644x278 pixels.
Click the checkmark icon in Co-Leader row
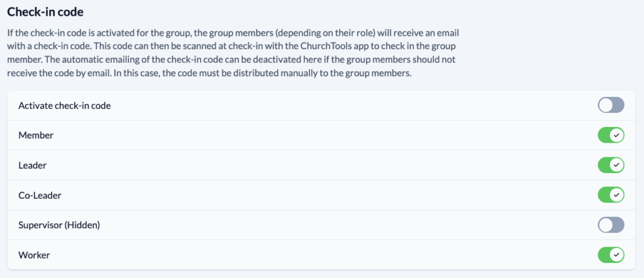617,195
